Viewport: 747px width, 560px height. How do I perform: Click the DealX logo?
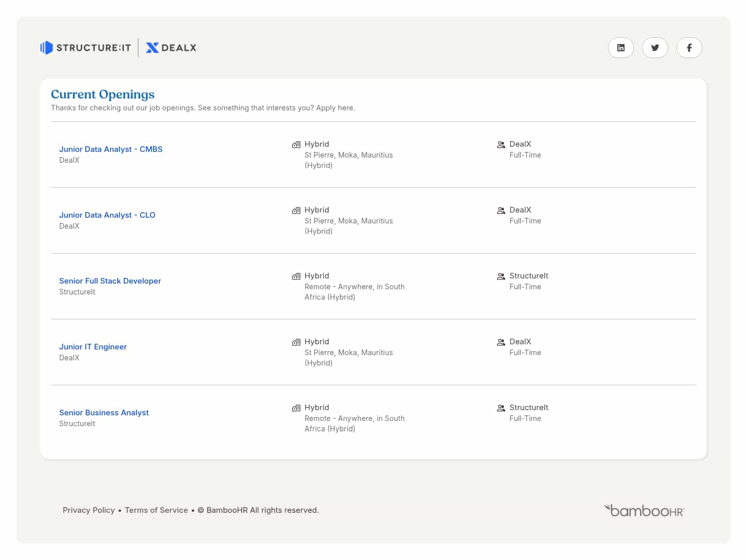point(171,48)
